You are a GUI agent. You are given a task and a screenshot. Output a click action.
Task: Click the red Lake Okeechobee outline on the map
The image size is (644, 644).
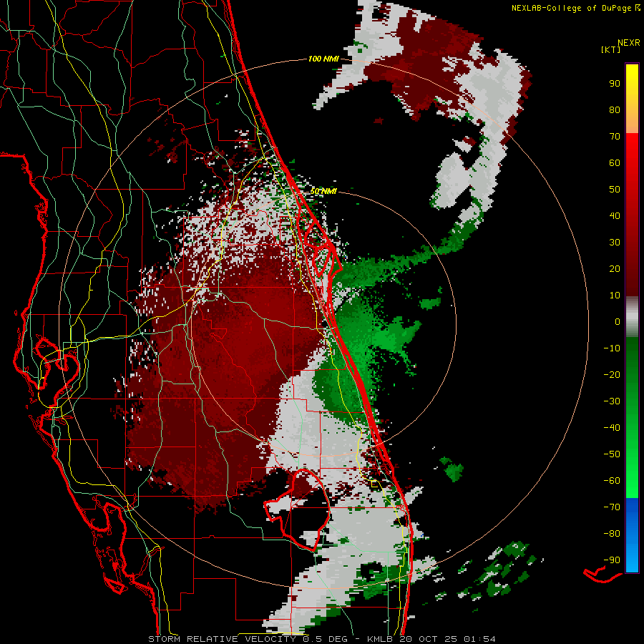tap(297, 509)
